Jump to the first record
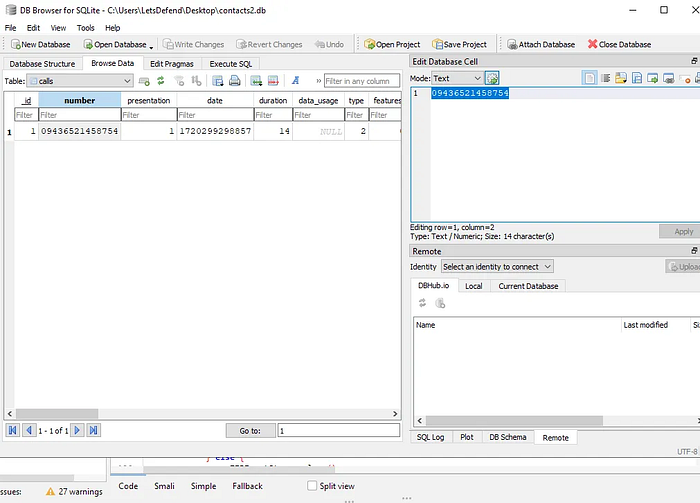The height and width of the screenshot is (503, 700). tap(12, 430)
